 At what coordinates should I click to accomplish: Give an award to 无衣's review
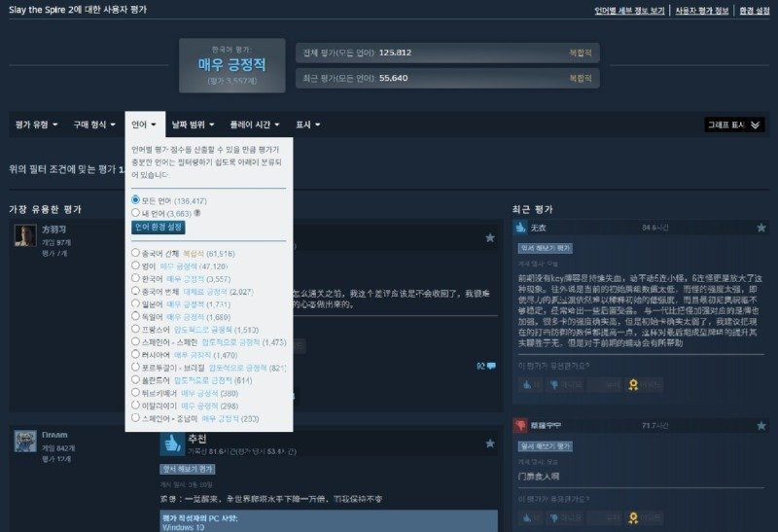[632, 384]
